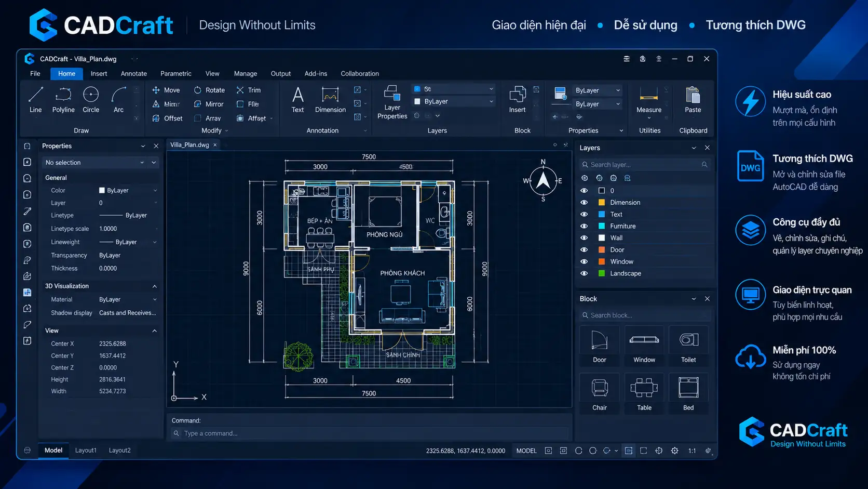
Task: Click the Offset tool
Action: click(167, 118)
